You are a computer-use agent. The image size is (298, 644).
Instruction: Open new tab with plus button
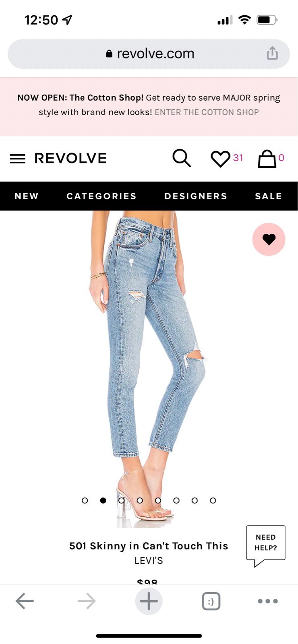149,601
